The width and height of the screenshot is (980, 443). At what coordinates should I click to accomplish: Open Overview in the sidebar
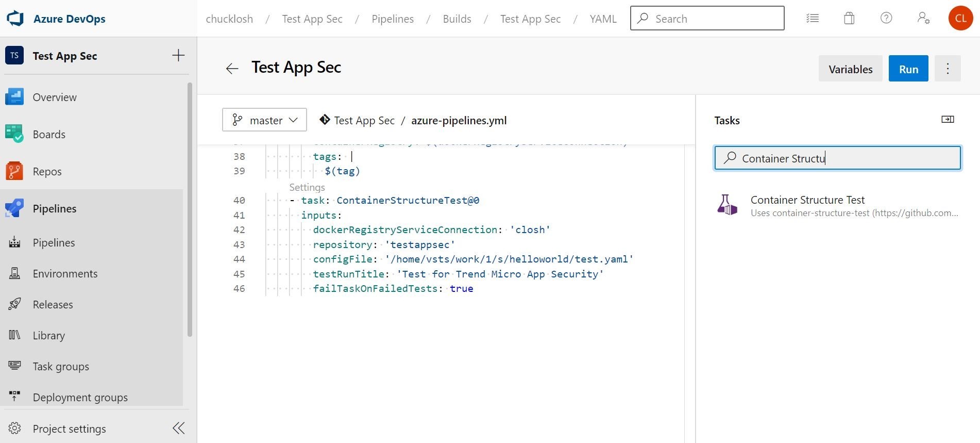point(55,97)
